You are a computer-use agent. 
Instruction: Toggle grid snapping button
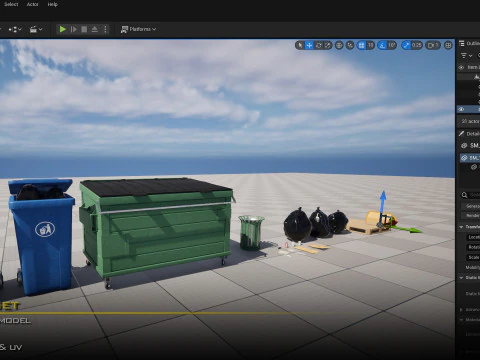click(x=362, y=45)
